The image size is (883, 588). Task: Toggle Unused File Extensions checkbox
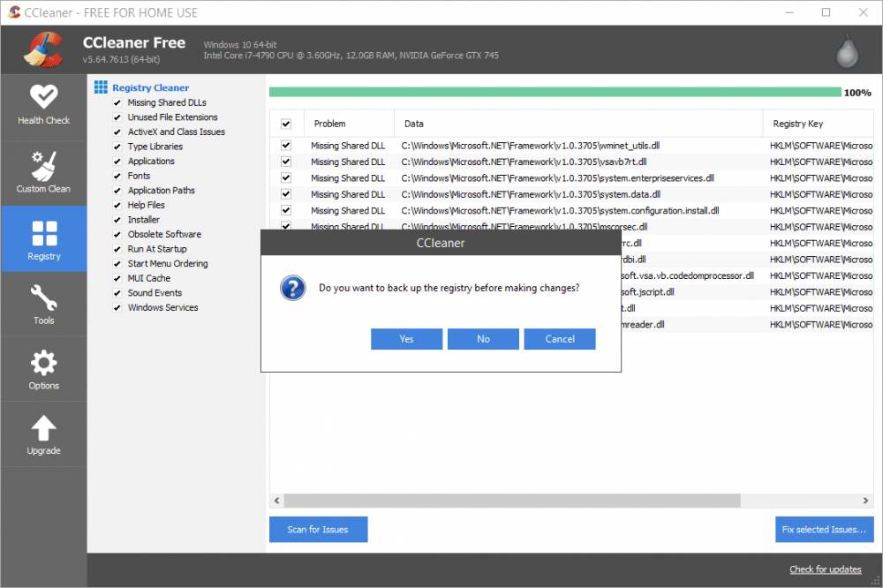pos(117,117)
